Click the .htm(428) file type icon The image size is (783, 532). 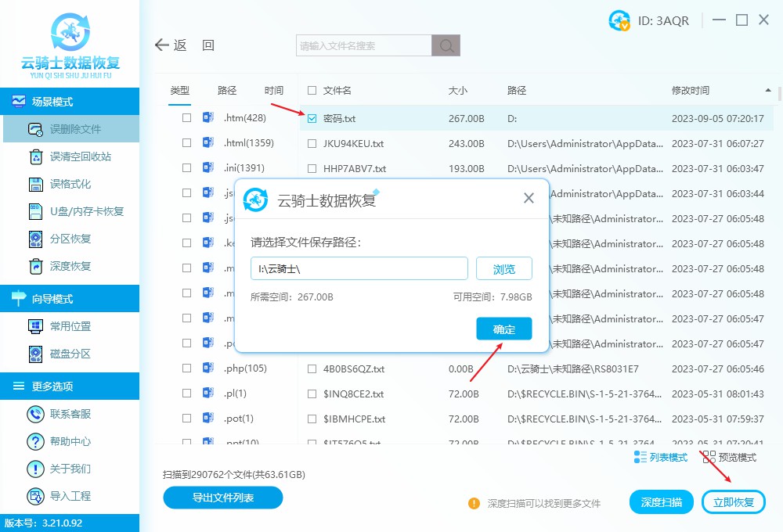pos(208,118)
